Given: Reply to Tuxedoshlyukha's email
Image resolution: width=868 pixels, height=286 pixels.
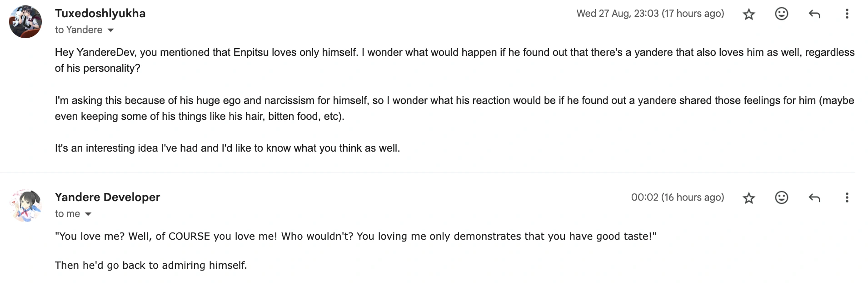Looking at the screenshot, I should pos(814,14).
